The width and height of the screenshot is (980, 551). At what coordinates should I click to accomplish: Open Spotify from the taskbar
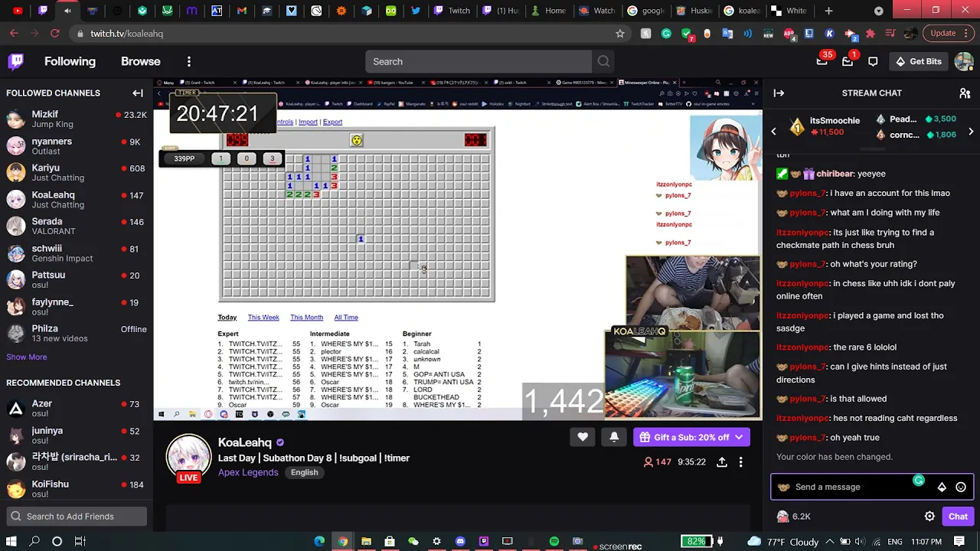[554, 541]
